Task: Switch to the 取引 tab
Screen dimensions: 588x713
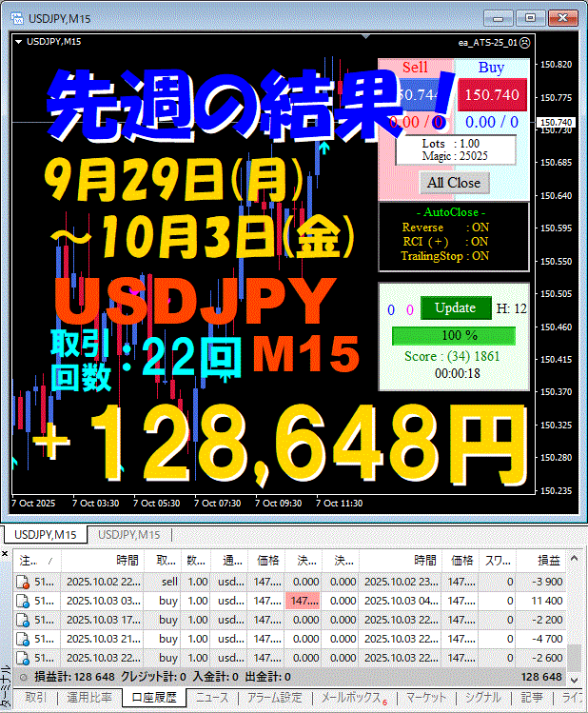Action: [36, 698]
